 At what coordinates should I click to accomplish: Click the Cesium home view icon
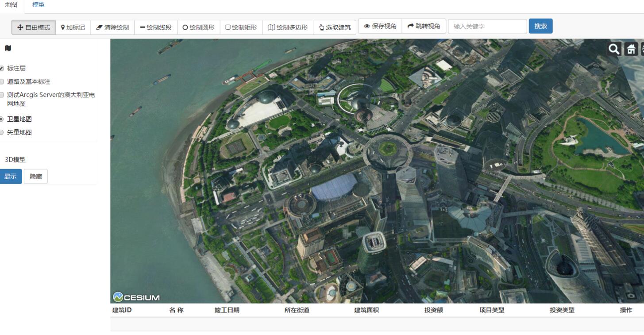[x=630, y=49]
